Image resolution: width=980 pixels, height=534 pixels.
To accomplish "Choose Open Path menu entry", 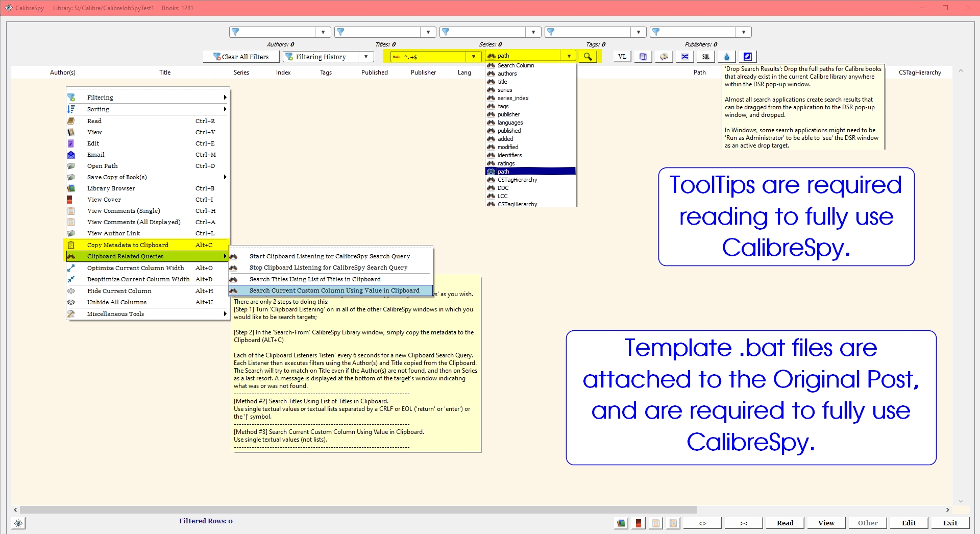I will click(x=148, y=166).
